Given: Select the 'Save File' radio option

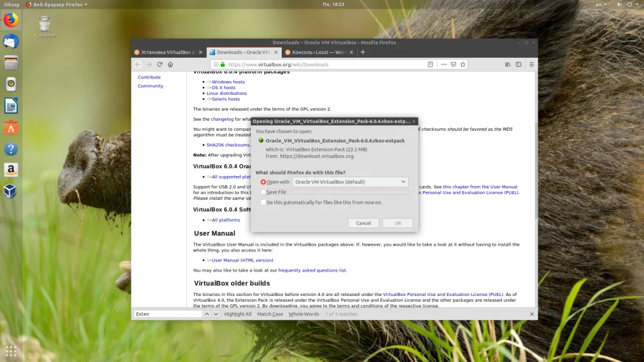Looking at the screenshot, I should 264,192.
